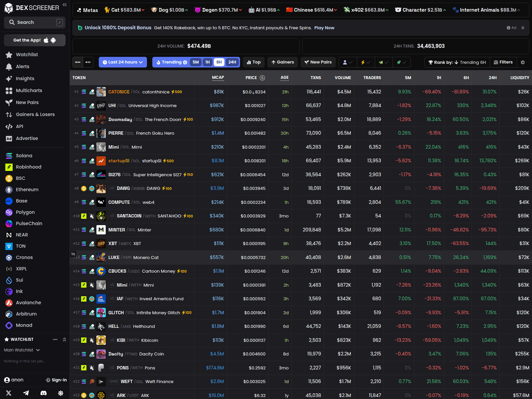Screen dimensions: 532x399
Task: Click the Get the App button
Action: pyautogui.click(x=35, y=40)
